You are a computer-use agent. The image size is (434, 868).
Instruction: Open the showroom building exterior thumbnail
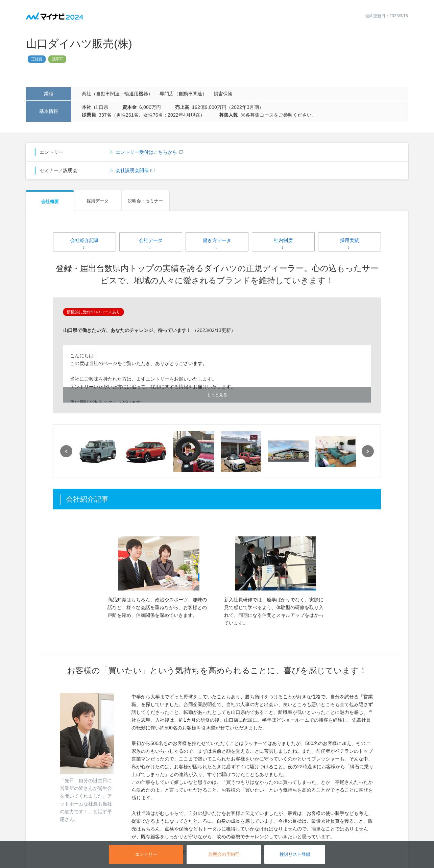point(288,451)
